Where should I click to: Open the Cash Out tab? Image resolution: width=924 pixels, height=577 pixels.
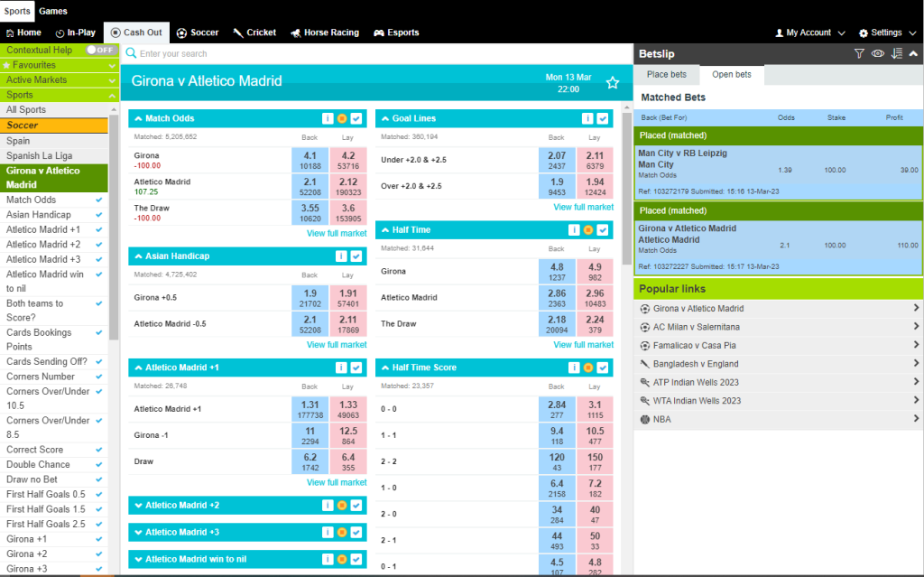136,33
